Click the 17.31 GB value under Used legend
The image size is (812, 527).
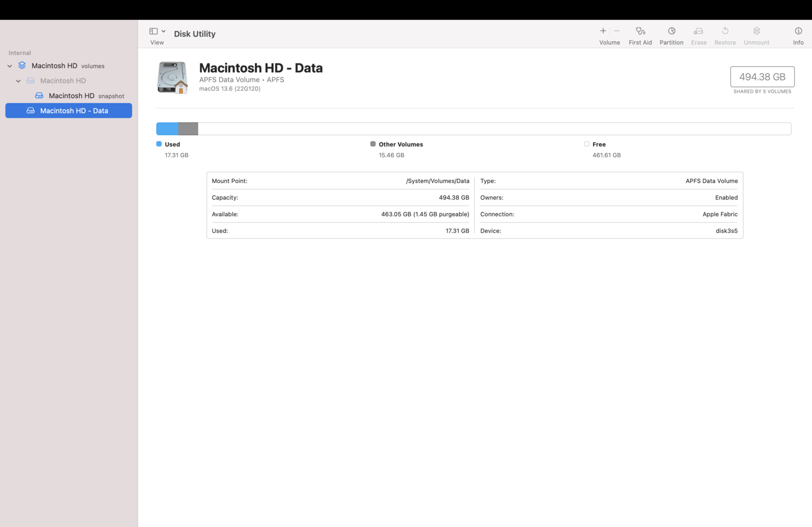(177, 155)
